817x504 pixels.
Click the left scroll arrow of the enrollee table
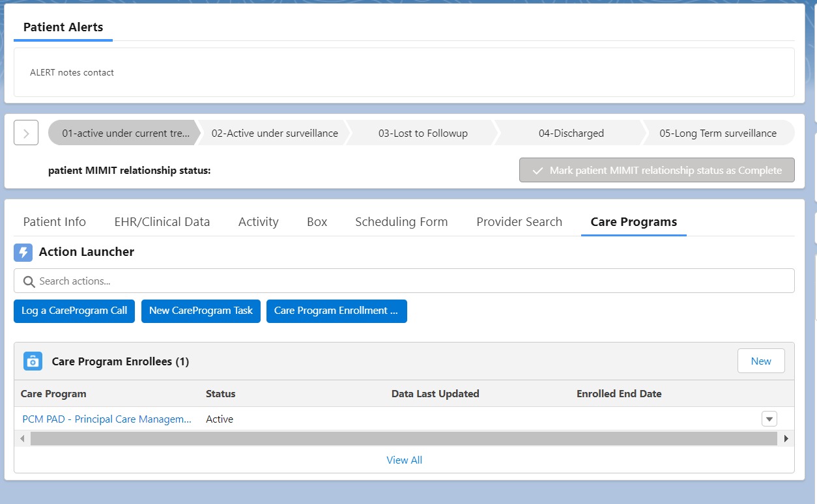coord(22,438)
